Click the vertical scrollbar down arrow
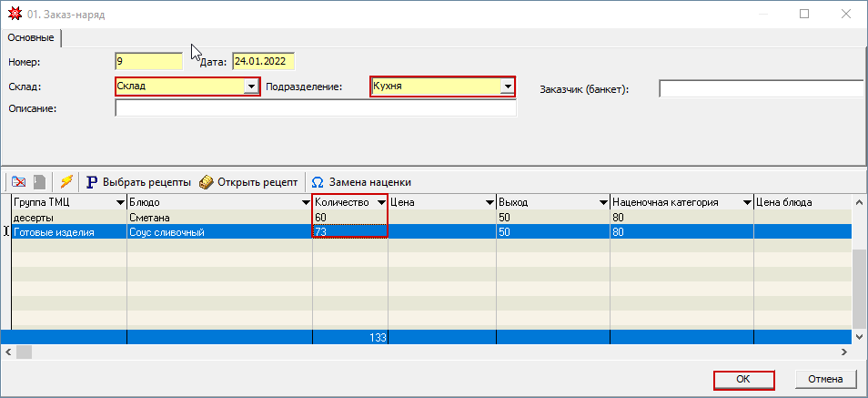Image resolution: width=868 pixels, height=398 pixels. pyautogui.click(x=860, y=337)
